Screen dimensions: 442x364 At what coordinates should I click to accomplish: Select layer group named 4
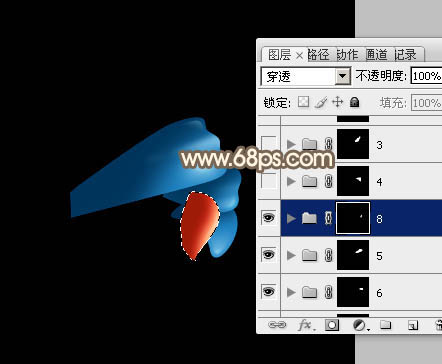[x=361, y=181]
